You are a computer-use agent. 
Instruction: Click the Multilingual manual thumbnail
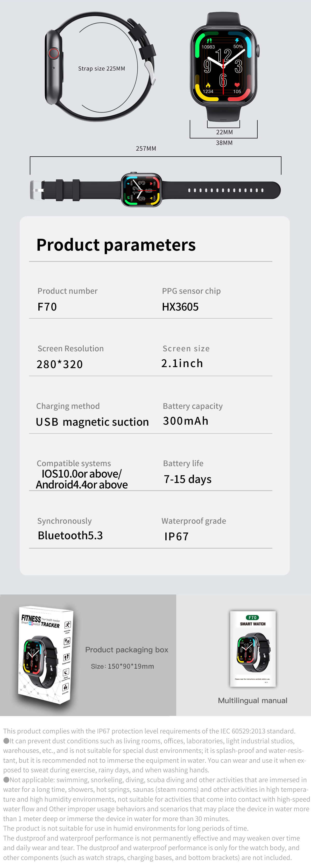[253, 649]
